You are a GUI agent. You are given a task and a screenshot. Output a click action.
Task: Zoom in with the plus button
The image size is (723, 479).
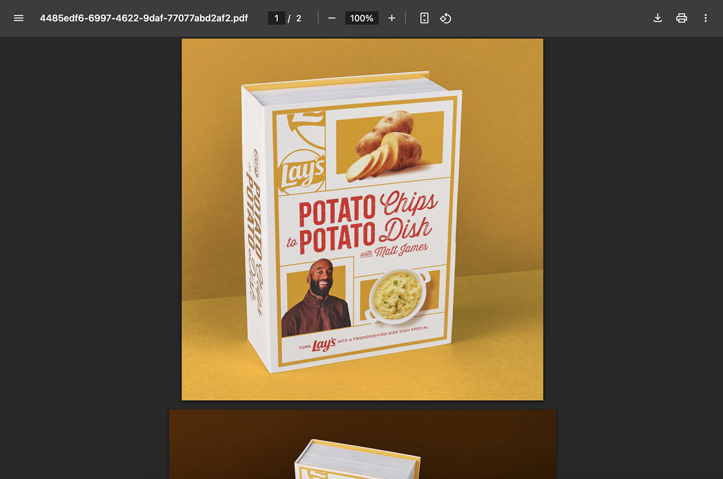click(x=391, y=18)
